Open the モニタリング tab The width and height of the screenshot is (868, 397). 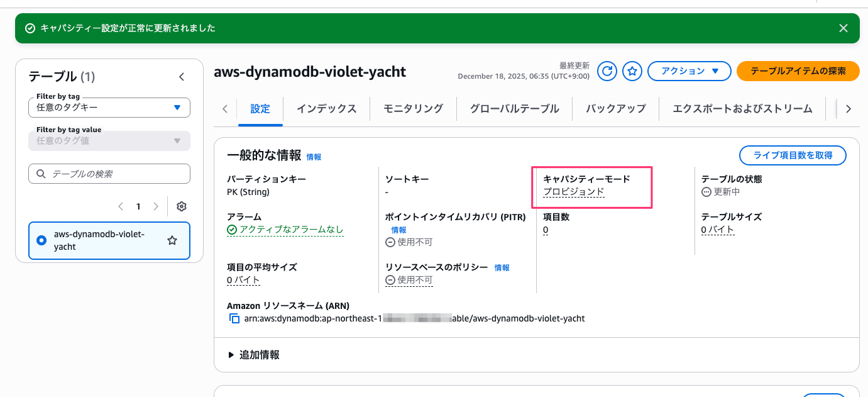[x=413, y=109]
